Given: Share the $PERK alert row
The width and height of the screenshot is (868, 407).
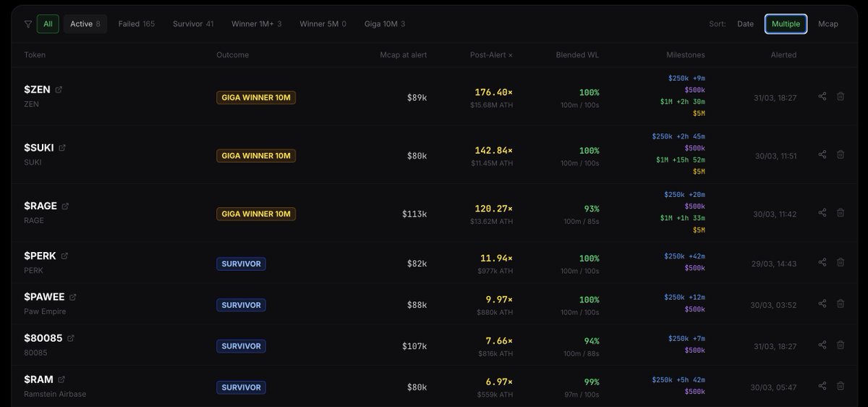Looking at the screenshot, I should [x=822, y=262].
